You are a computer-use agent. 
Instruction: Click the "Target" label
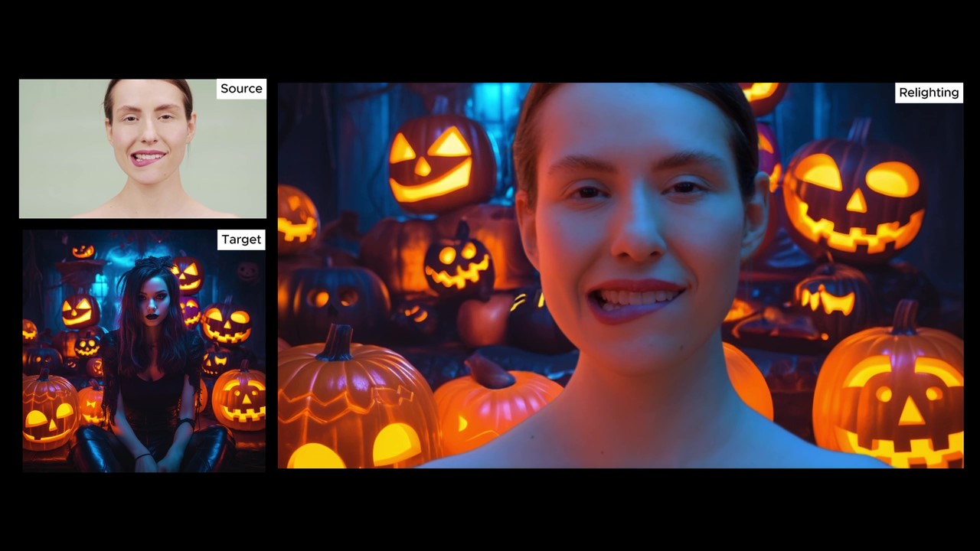pos(241,240)
